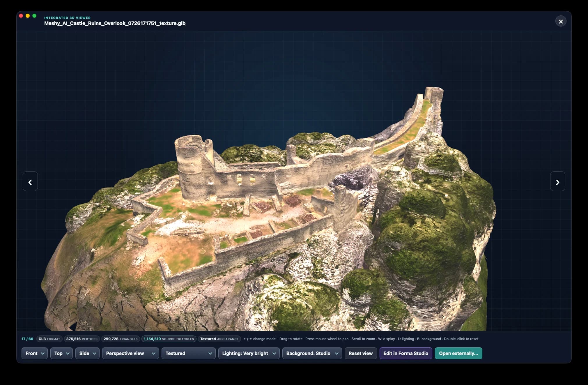
Task: Click the 17 / 60 model counter
Action: click(27, 339)
